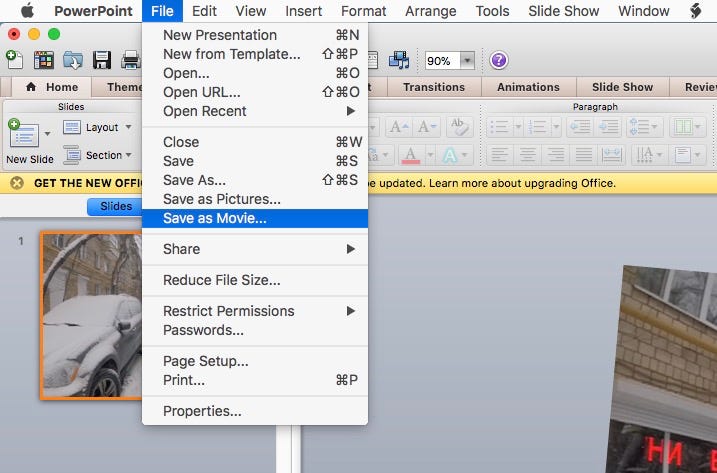The width and height of the screenshot is (717, 473).
Task: Clear text formatting
Action: (460, 127)
